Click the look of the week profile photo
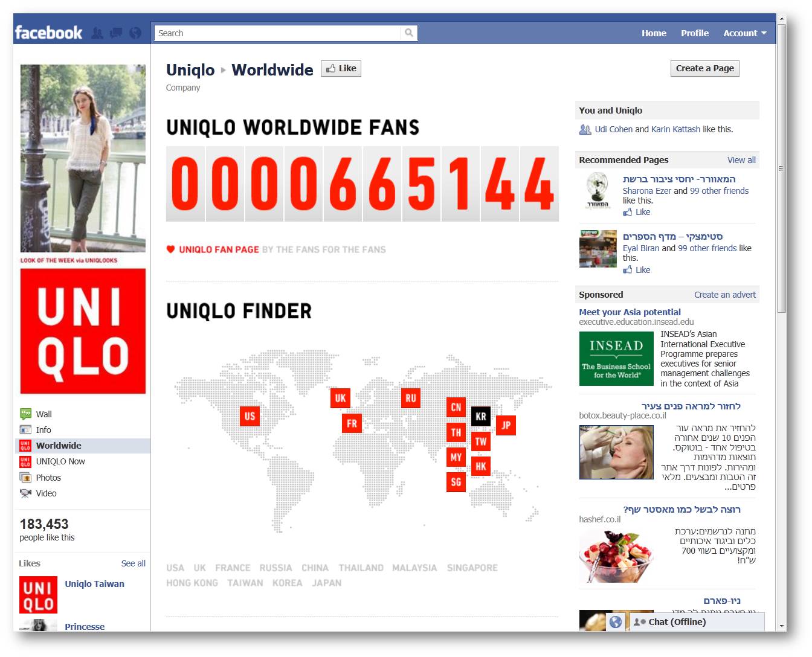This screenshot has height=657, width=812. (x=83, y=158)
